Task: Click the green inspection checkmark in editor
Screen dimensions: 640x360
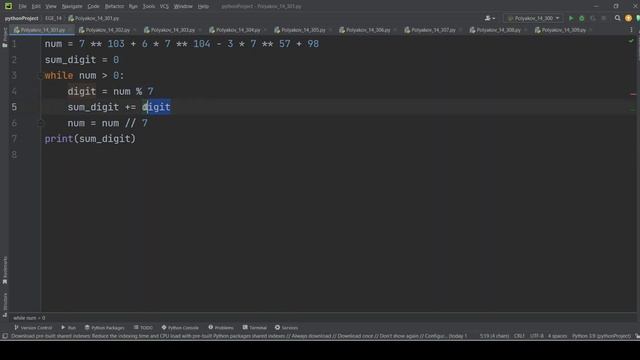Action: [631, 40]
